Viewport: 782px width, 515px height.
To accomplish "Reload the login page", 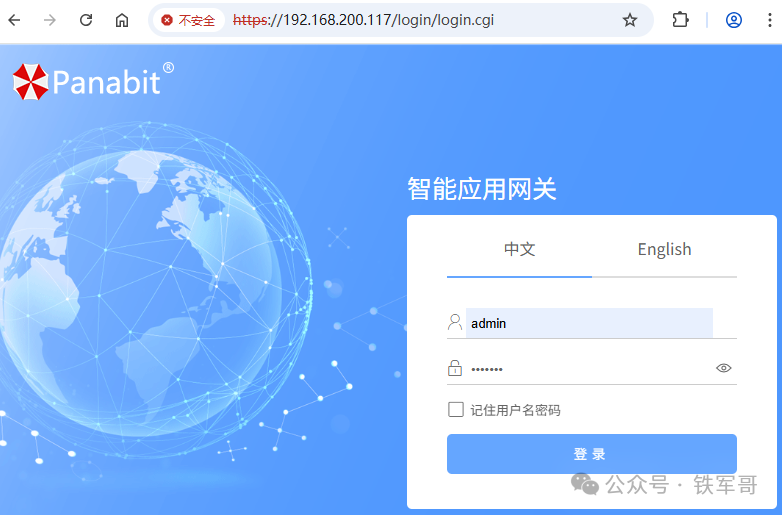I will click(x=86, y=20).
